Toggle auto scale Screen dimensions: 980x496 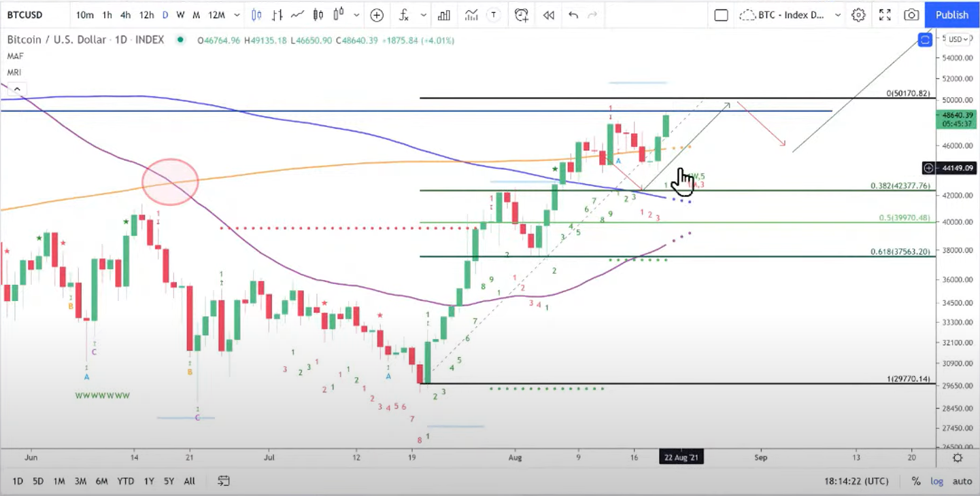coord(962,481)
